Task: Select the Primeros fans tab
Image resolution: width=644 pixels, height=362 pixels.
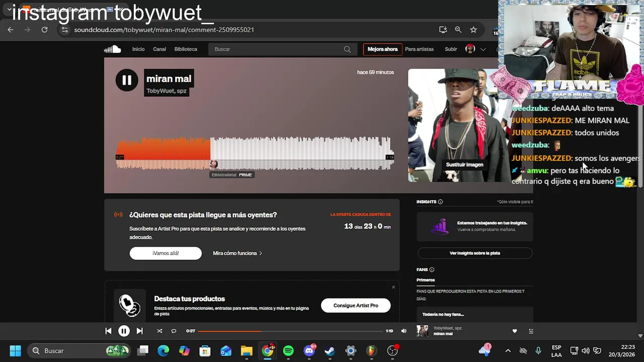Action: pos(426,280)
